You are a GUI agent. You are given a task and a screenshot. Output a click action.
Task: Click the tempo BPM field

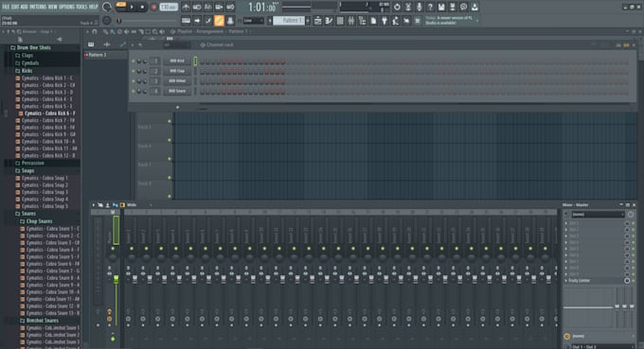(169, 7)
